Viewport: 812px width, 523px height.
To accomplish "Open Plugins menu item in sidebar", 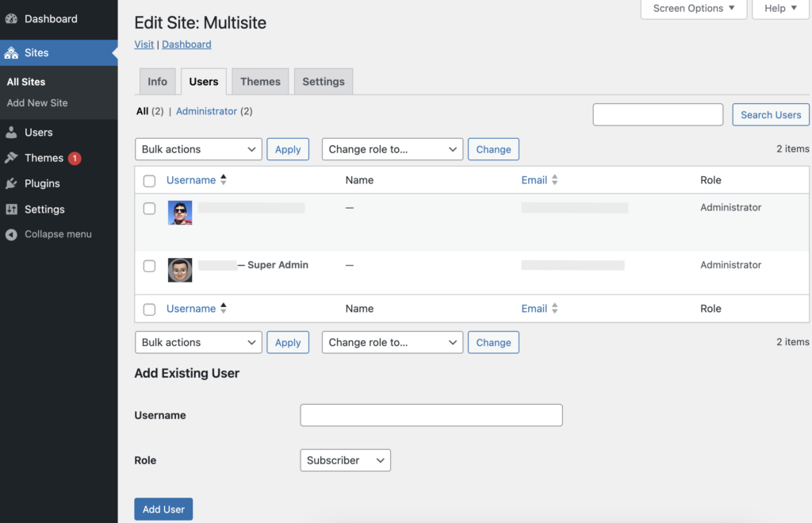I will point(42,183).
